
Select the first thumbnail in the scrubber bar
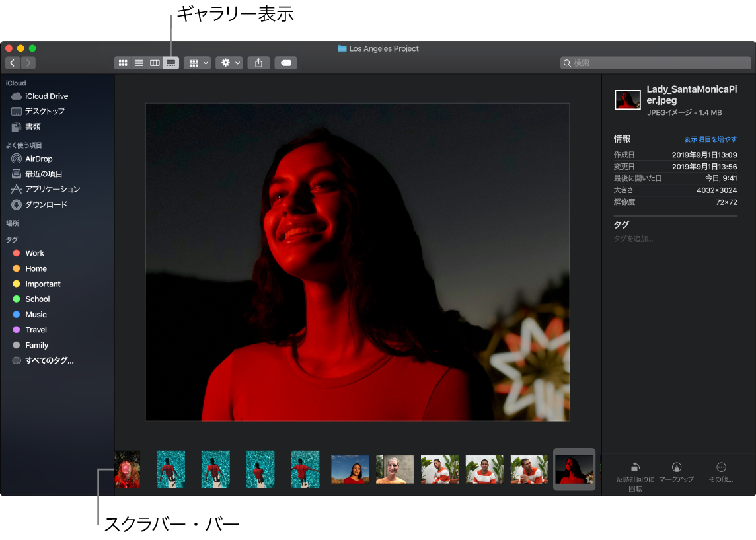click(128, 469)
